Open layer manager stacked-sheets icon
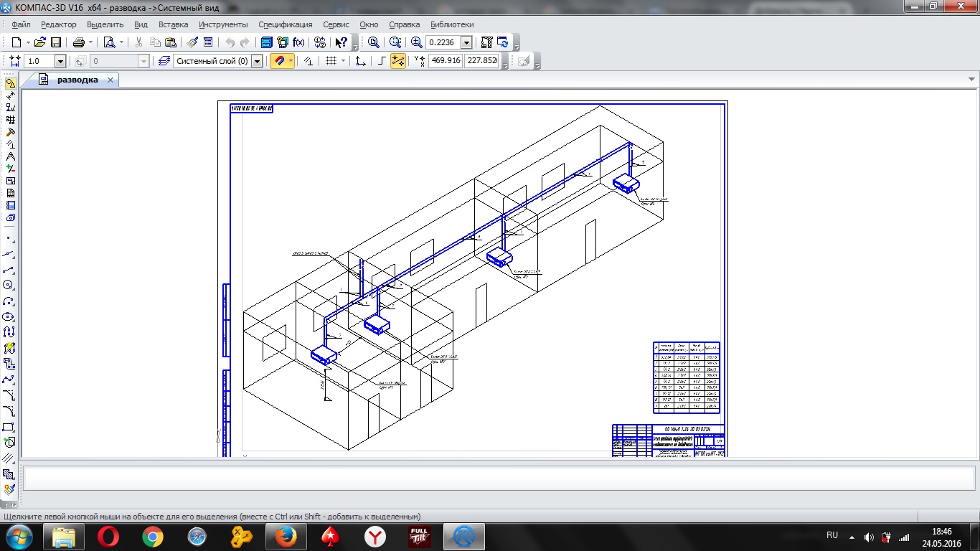The width and height of the screenshot is (980, 551). tap(164, 61)
